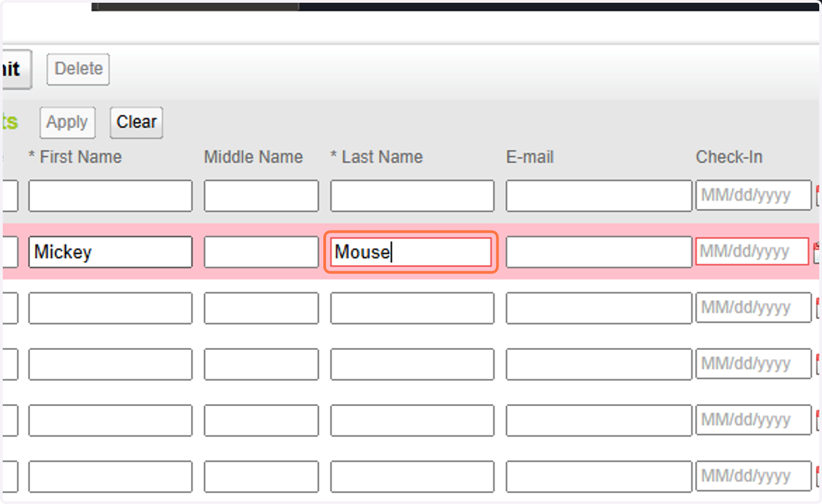Click the E-mail field in Mickey's row
Viewport: 822px width, 504px height.
[599, 252]
